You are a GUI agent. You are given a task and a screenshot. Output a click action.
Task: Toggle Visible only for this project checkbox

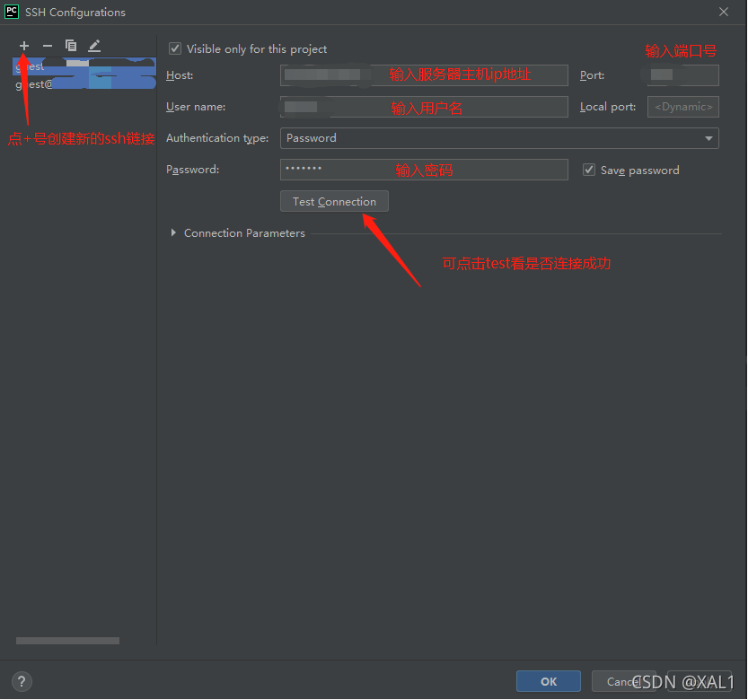pyautogui.click(x=175, y=48)
